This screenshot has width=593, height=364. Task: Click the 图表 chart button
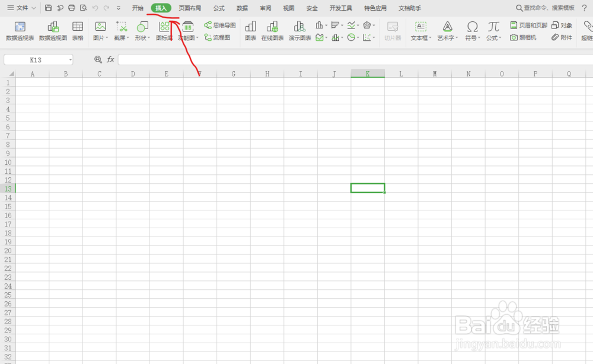(250, 31)
